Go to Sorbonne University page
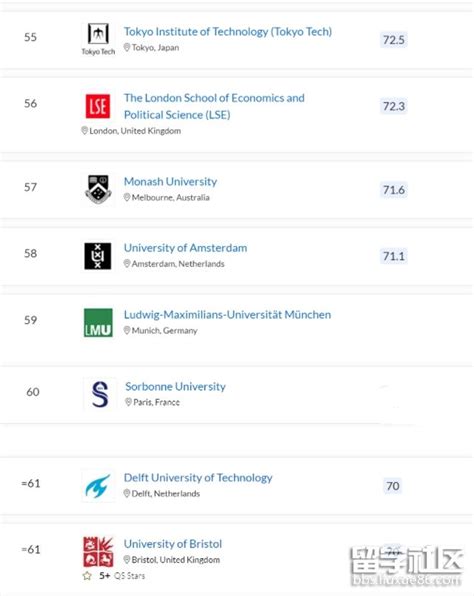The width and height of the screenshot is (474, 596). pyautogui.click(x=175, y=387)
